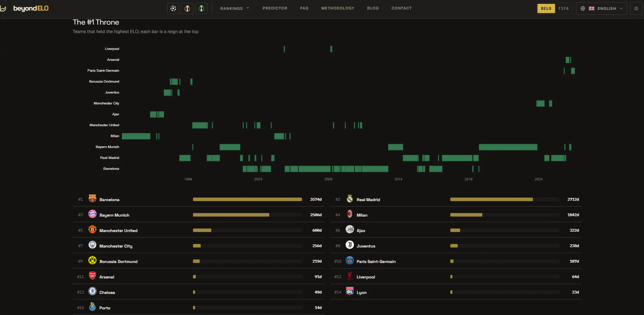Switch ranking mode to FIFA
Screen dimensions: 644x315
point(563,8)
